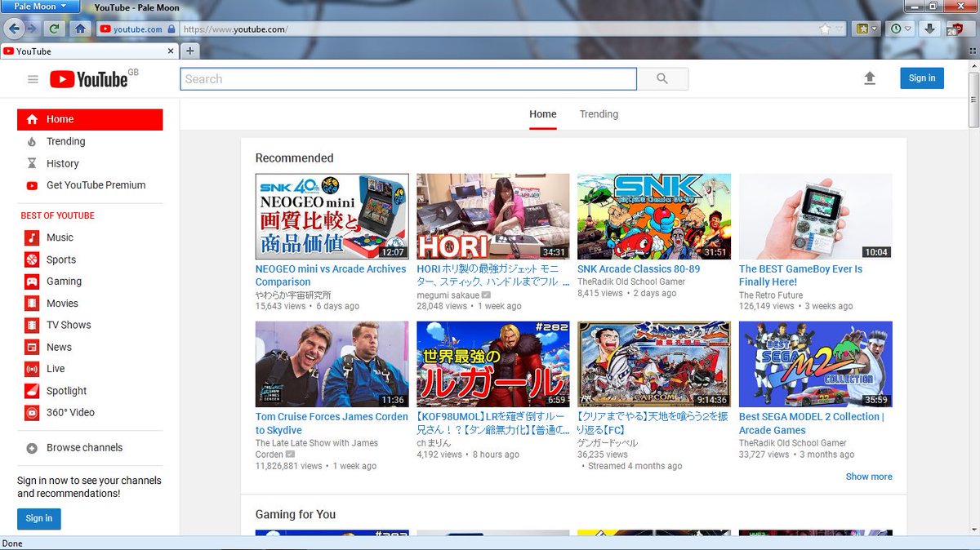This screenshot has width=980, height=550.
Task: Select the Home tab above Recommended
Action: click(543, 114)
